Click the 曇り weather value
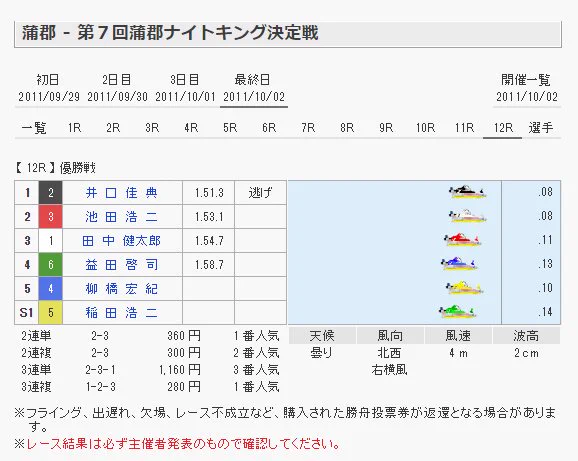The image size is (578, 461). point(321,353)
